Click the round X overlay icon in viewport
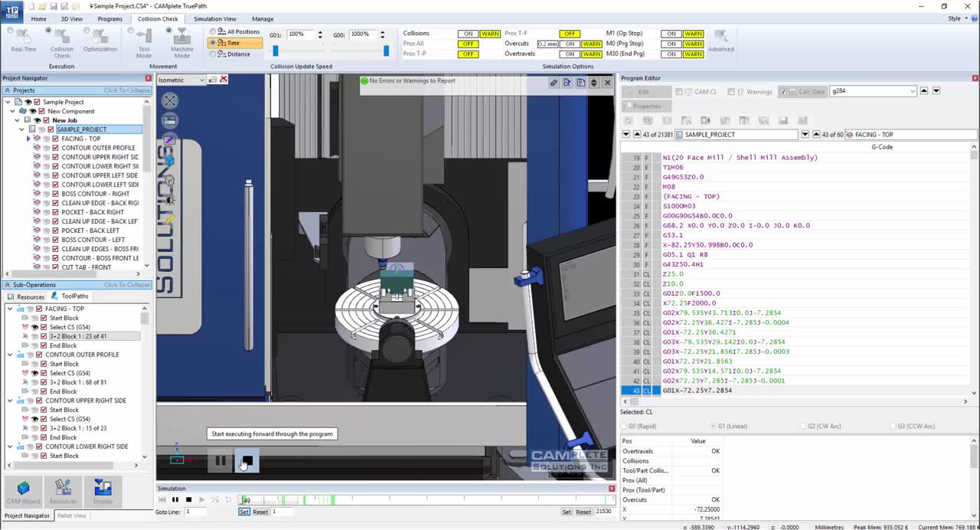This screenshot has width=980, height=530. 170,100
